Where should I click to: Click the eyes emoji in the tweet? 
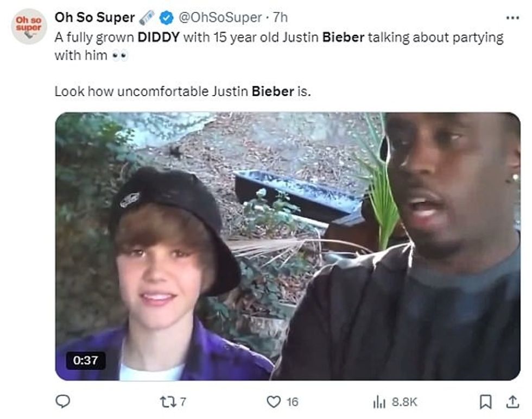(x=119, y=56)
